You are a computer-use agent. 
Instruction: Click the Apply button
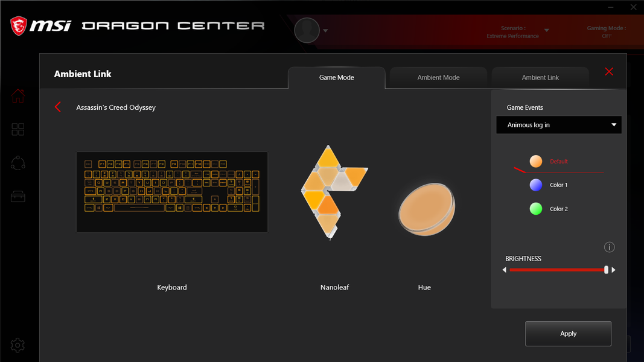(568, 334)
